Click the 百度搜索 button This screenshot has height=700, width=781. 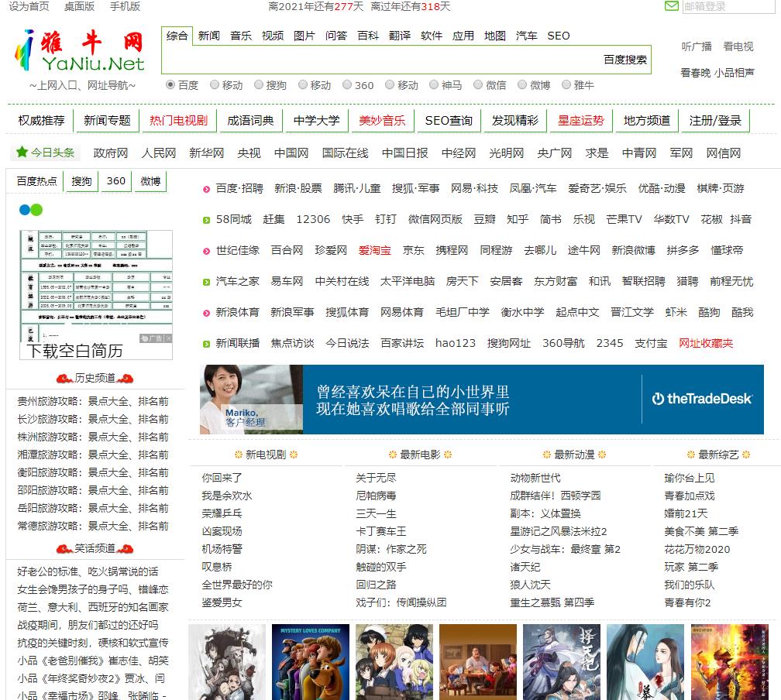[x=625, y=60]
